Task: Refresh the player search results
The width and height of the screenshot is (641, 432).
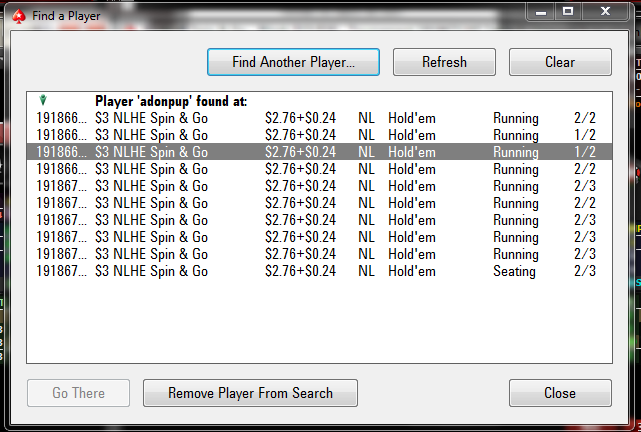Action: click(x=444, y=62)
